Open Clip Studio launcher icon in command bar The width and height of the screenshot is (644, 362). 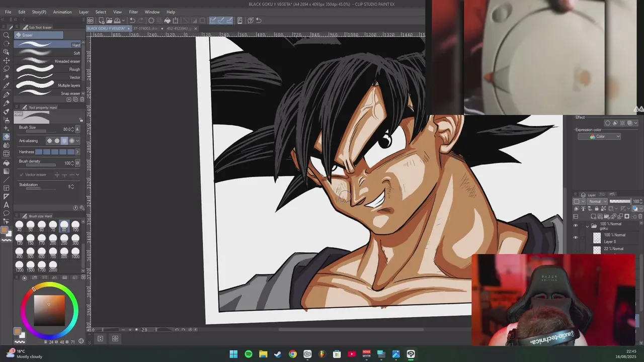point(90,21)
